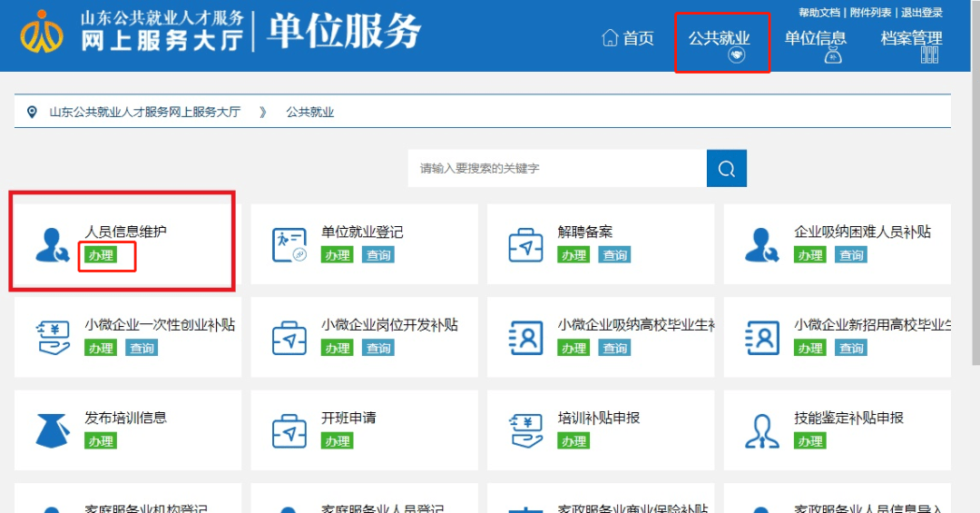Click the location pin breadcrumb icon
The image size is (980, 513).
point(32,112)
